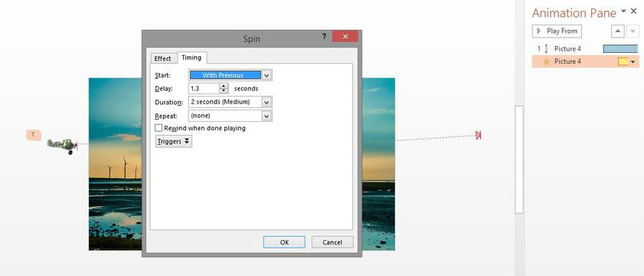Open Animation Pane options arrow

pyautogui.click(x=624, y=11)
